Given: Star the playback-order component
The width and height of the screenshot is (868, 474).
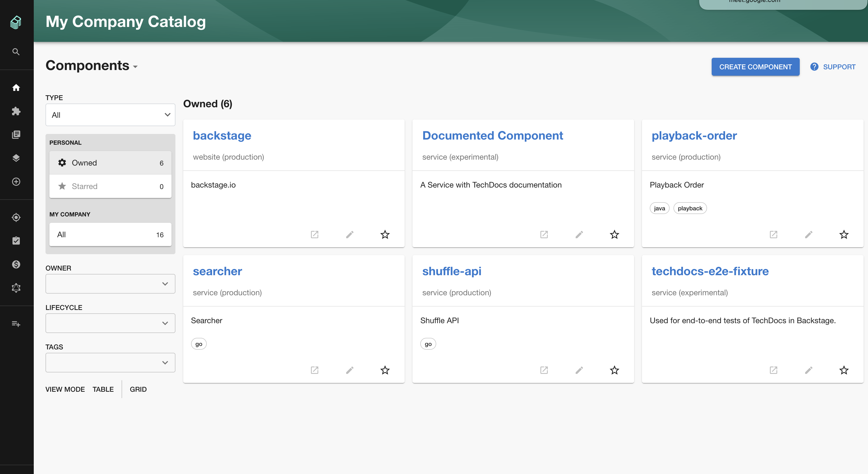Looking at the screenshot, I should [844, 235].
